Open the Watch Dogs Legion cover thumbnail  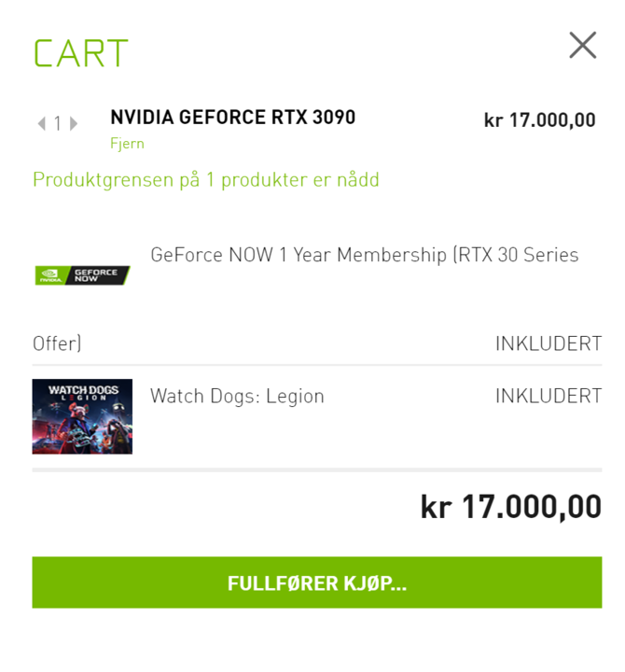click(x=82, y=416)
